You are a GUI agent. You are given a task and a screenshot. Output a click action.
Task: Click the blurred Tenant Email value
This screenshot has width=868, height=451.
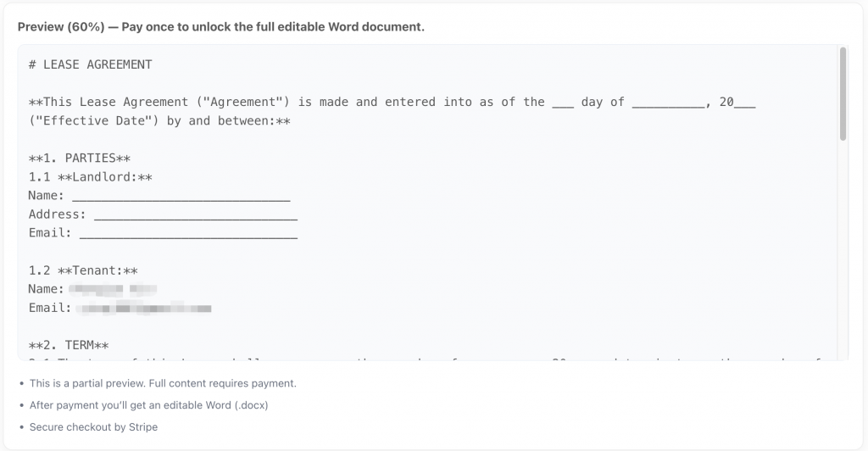144,309
